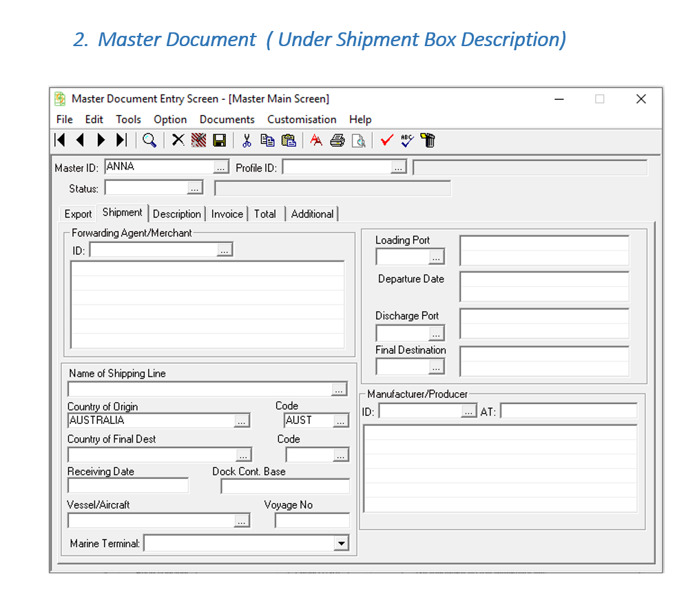Open the Country of Origin lookup button
697x616 pixels.
point(241,421)
